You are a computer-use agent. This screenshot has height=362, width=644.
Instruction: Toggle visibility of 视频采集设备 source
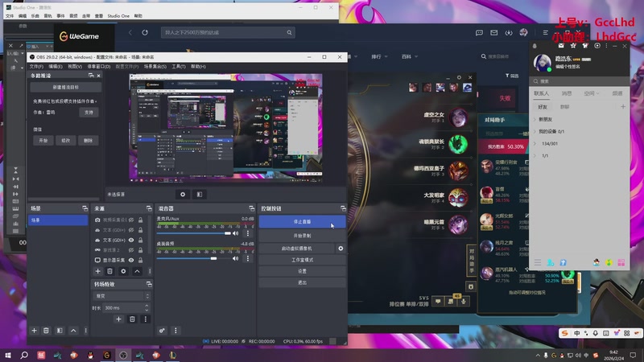click(x=131, y=220)
